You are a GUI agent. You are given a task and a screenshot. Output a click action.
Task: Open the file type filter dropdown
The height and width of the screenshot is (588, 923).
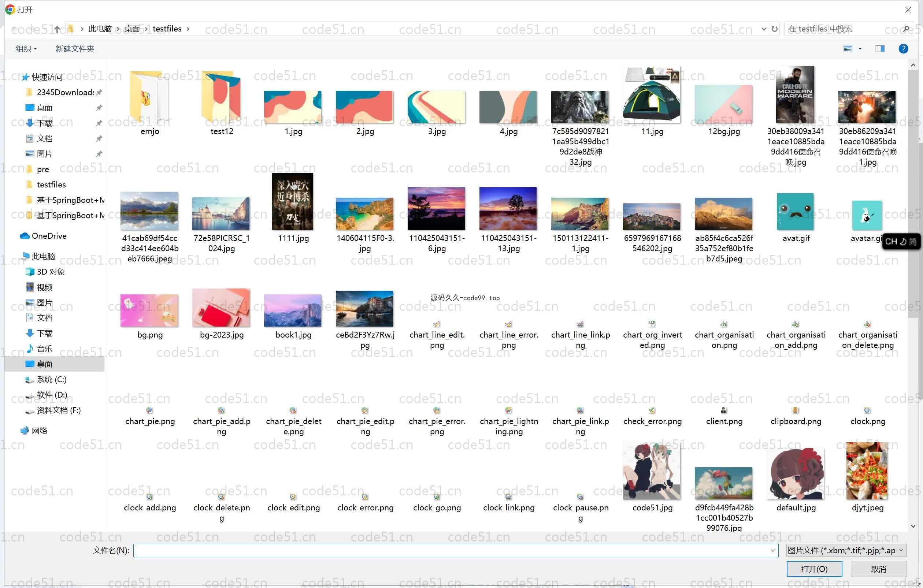coord(846,550)
